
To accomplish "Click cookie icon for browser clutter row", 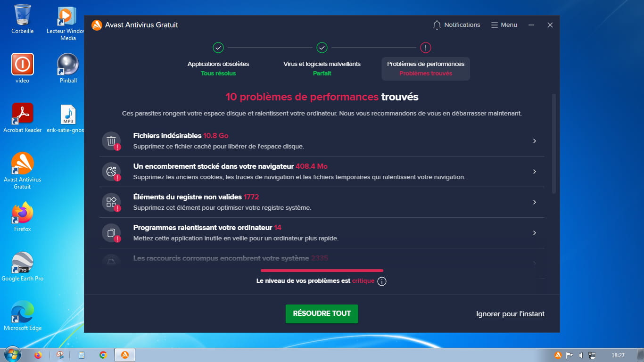I will 111,172.
